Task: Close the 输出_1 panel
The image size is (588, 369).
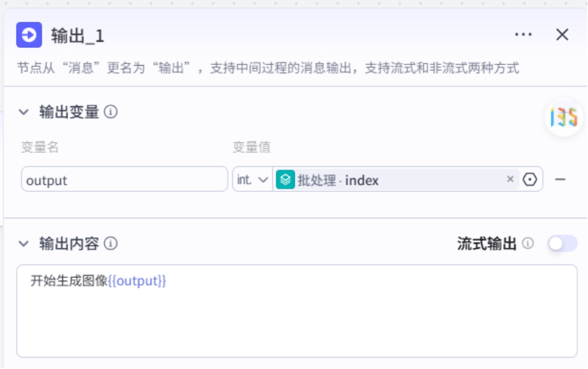Action: click(x=562, y=35)
